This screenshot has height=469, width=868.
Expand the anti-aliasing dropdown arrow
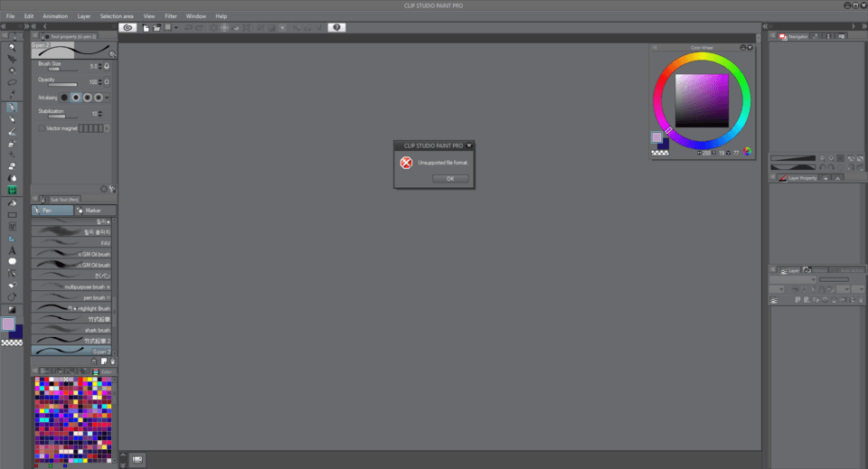pos(108,97)
